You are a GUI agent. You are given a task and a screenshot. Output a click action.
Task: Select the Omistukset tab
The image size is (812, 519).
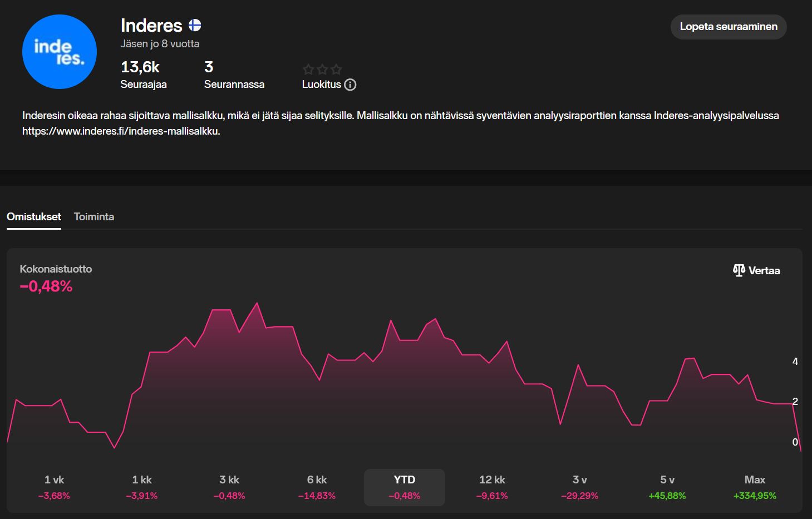point(34,217)
